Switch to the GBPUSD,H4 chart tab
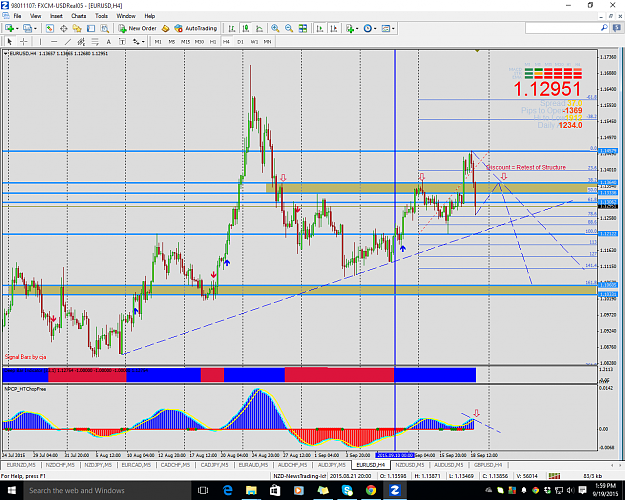Screen dimensions: 625x500 tap(488, 465)
